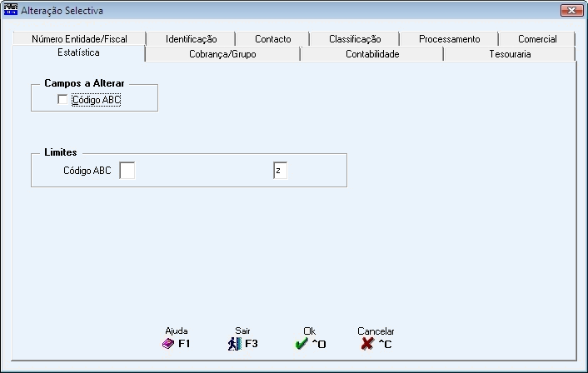Open the Contabilidade tab
This screenshot has height=373, width=588.
click(372, 54)
